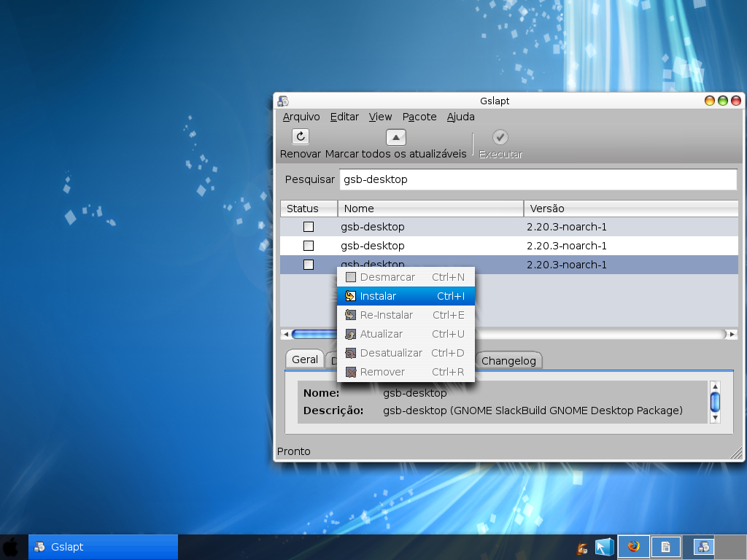Toggle status checkbox of first gsb-desktop row
Image resolution: width=747 pixels, height=560 pixels.
309,227
